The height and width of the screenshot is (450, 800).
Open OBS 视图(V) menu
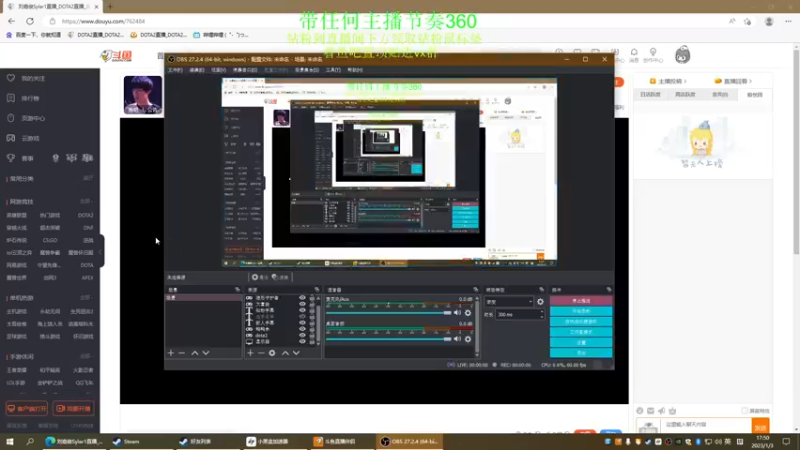click(x=218, y=70)
